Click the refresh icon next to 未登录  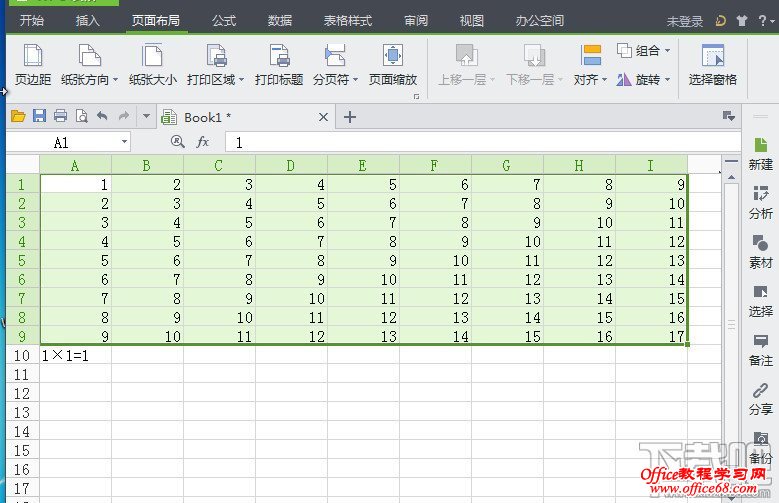pos(720,21)
